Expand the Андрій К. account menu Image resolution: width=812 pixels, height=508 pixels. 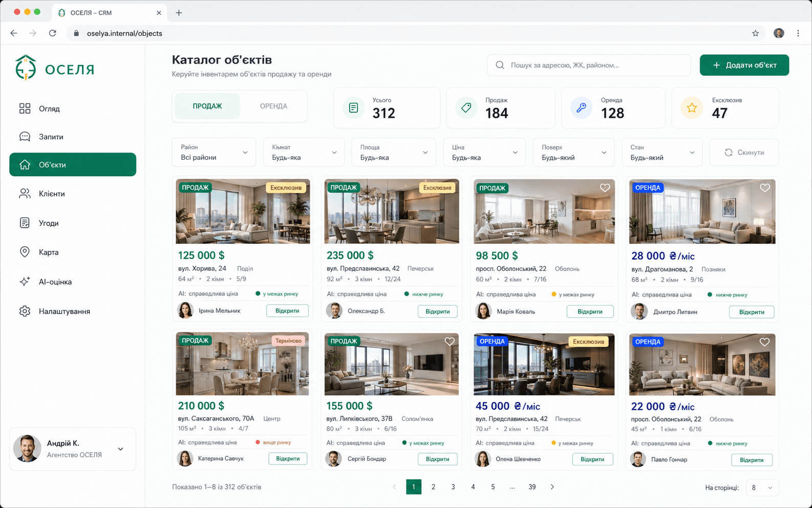(x=73, y=449)
